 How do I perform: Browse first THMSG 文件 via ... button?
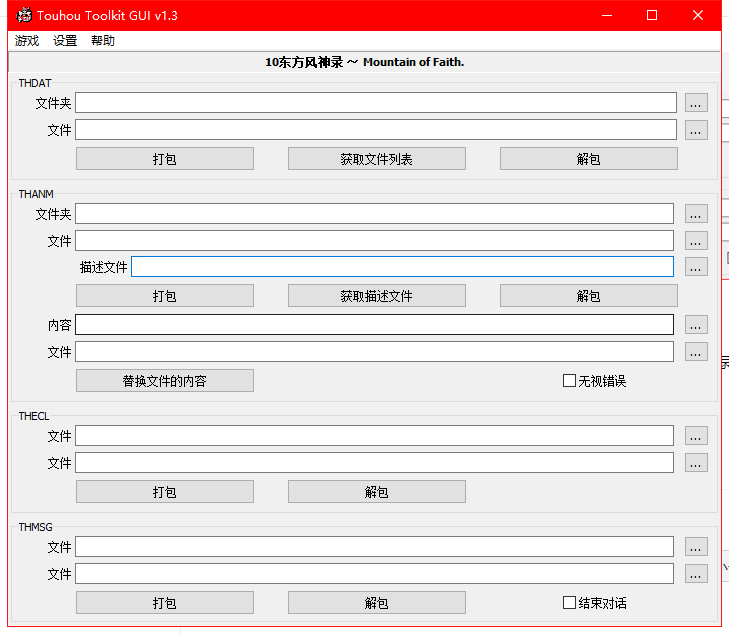coord(696,547)
